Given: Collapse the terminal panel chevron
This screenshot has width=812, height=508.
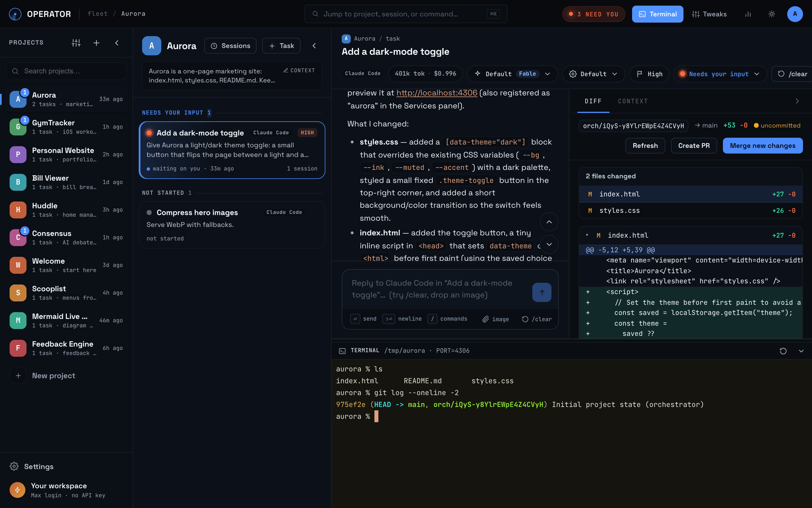Looking at the screenshot, I should point(801,351).
